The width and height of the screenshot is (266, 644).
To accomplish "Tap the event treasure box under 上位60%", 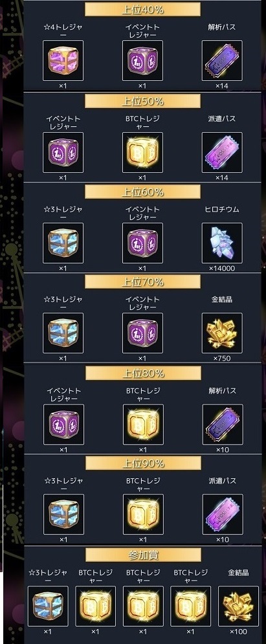I will click(142, 243).
